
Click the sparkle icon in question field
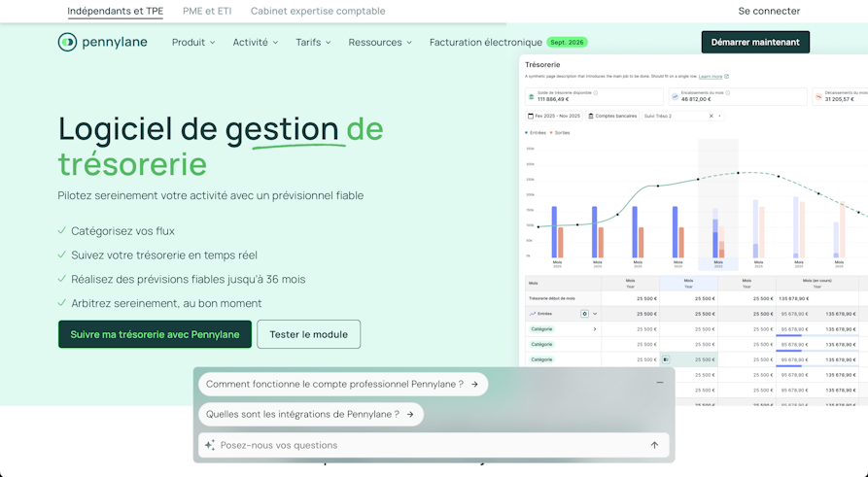(210, 445)
